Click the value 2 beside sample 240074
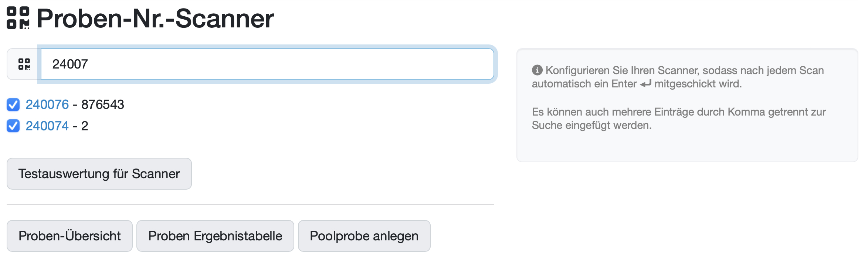This screenshot has width=868, height=260. [84, 126]
